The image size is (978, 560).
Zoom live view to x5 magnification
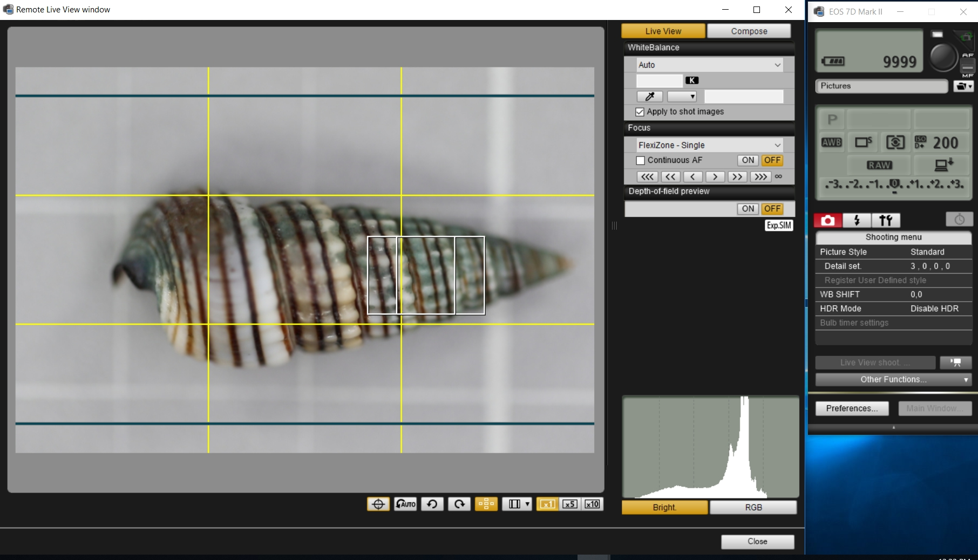click(570, 504)
